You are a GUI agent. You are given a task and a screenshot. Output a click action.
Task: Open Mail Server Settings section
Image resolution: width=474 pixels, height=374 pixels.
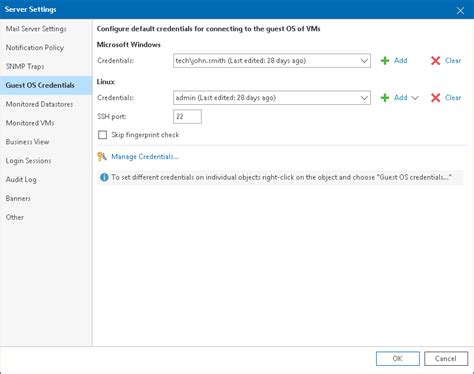46,29
